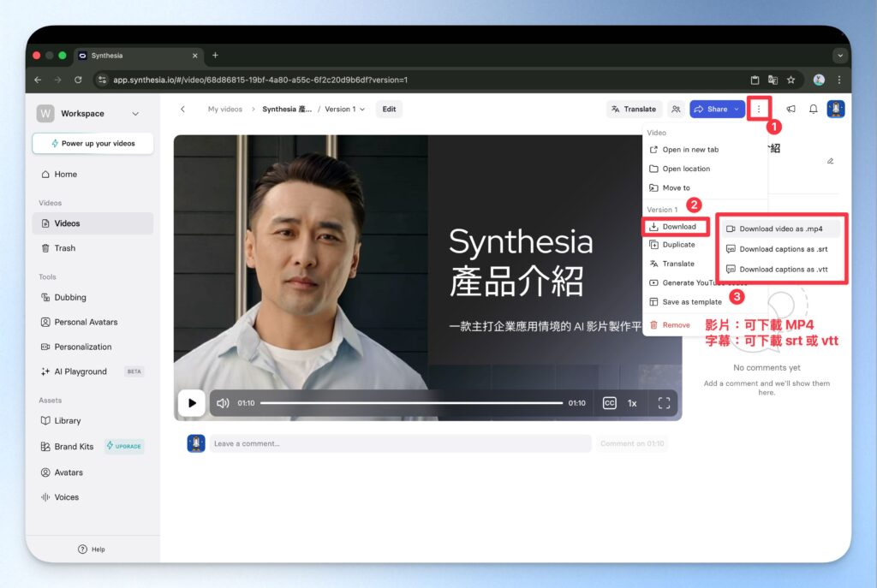Click the invite collaborators icon beside Share
Screen dimensions: 877x588
pos(676,109)
